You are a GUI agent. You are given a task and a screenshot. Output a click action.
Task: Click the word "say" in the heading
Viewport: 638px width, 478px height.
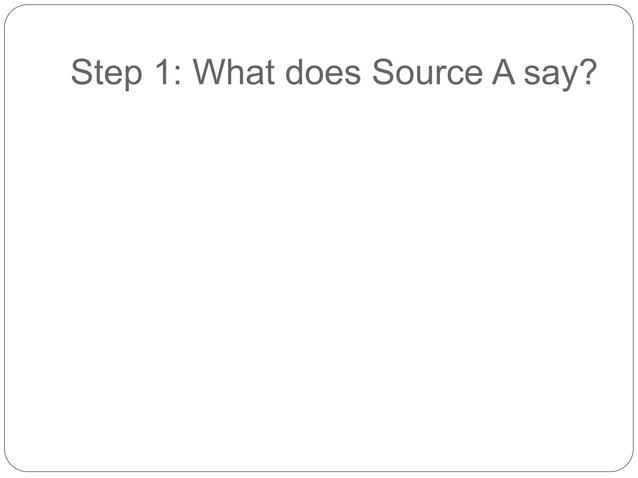click(551, 77)
